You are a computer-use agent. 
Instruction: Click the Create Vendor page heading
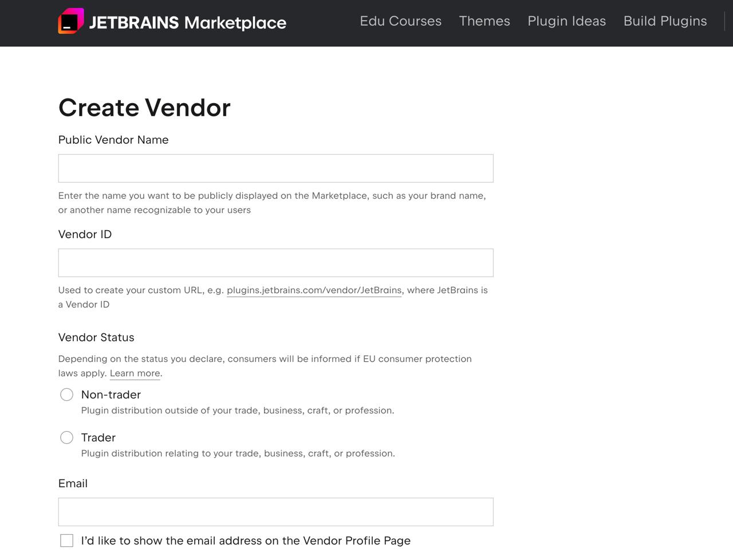(144, 108)
